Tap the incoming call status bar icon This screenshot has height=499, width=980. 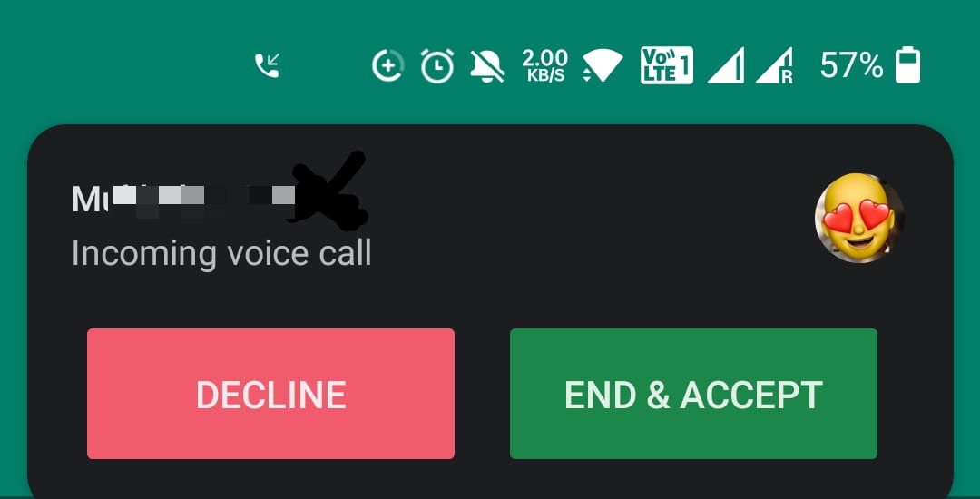click(267, 65)
